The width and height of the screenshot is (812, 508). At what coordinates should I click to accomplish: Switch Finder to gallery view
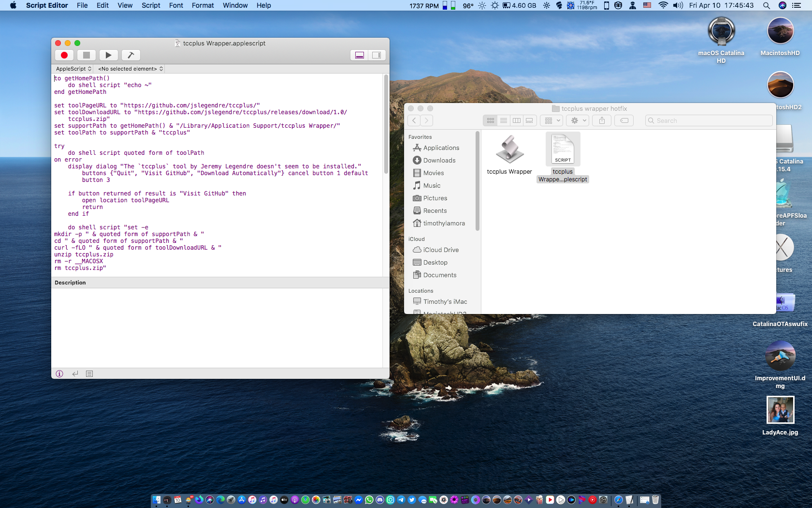click(530, 120)
